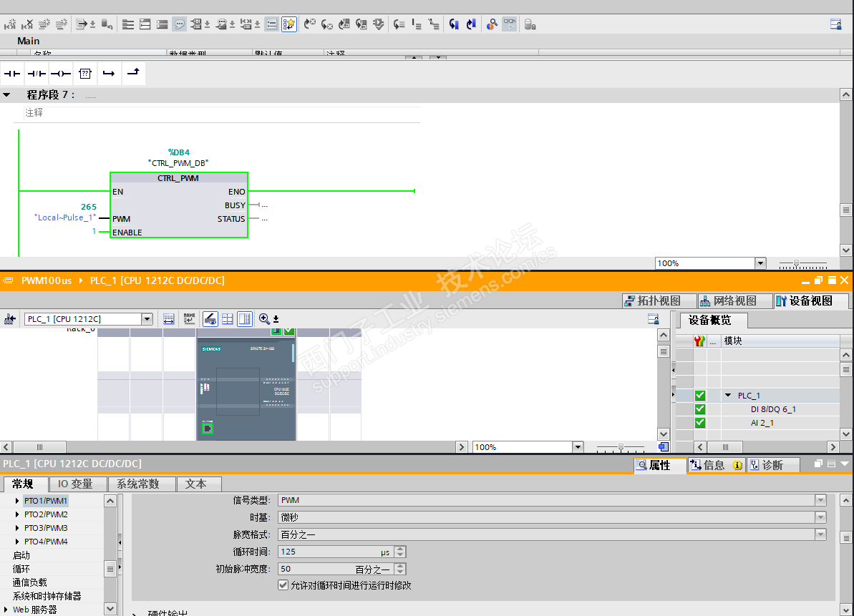854x616 pixels.
Task: Click the show address labels NAME icon
Action: pos(189,319)
